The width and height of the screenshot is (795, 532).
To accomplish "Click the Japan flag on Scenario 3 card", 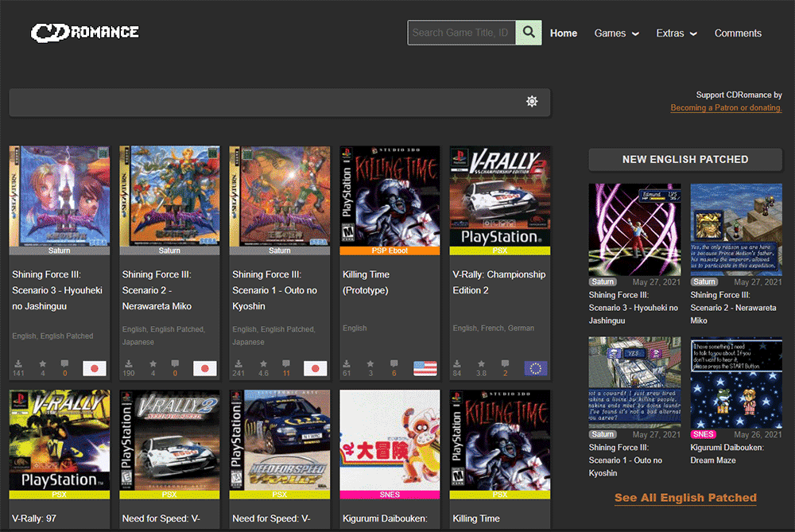I will (x=95, y=368).
